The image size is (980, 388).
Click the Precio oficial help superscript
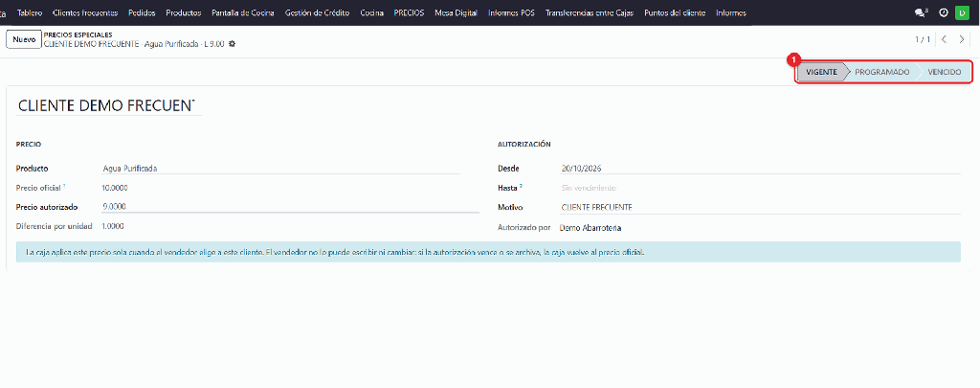point(64,185)
